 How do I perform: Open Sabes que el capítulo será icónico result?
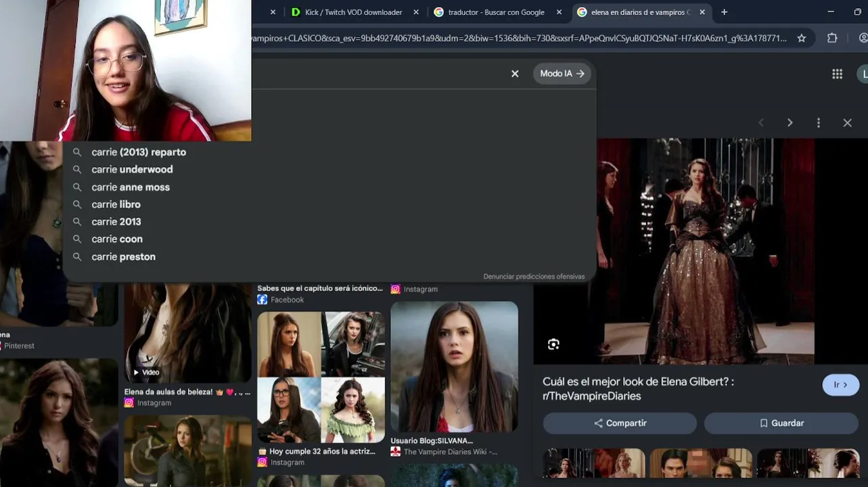pos(320,289)
